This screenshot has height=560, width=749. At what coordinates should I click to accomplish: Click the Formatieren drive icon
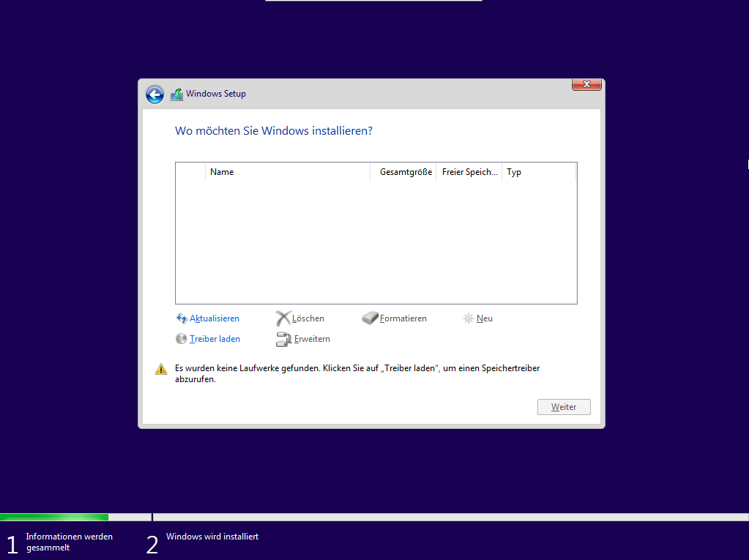[370, 318]
